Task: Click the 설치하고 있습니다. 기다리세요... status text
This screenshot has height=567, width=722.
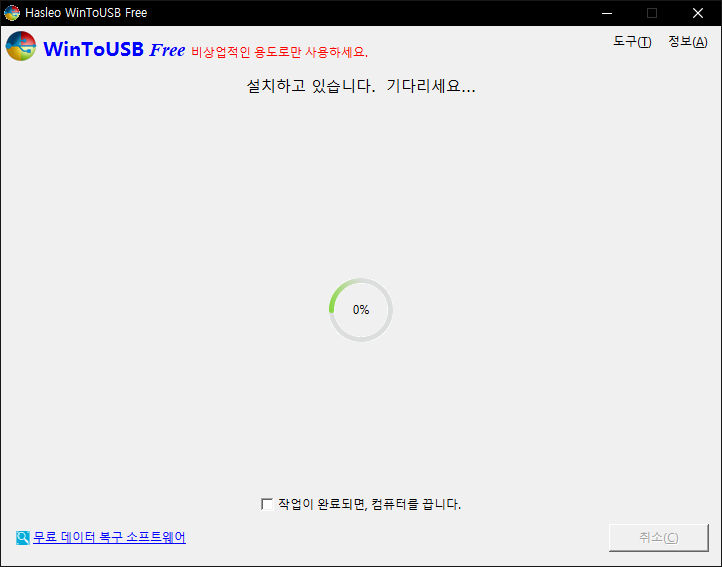Action: tap(361, 86)
